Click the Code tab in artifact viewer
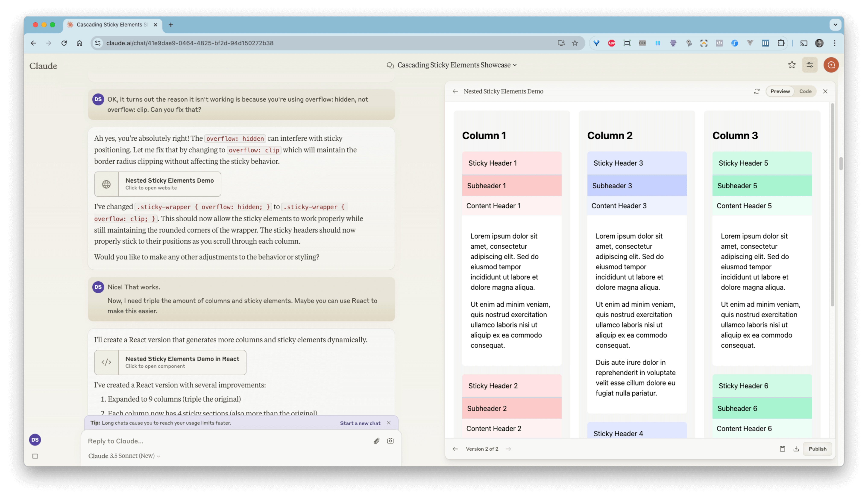Screen dimensions: 868x498 [x=805, y=91]
